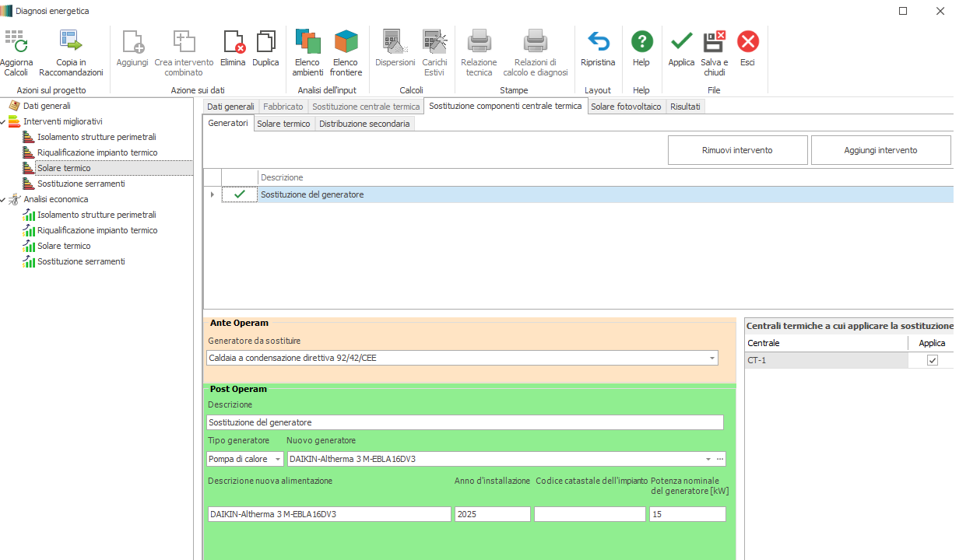Click the Rimuovi intervento button
Viewport: 959px width, 560px height.
737,150
